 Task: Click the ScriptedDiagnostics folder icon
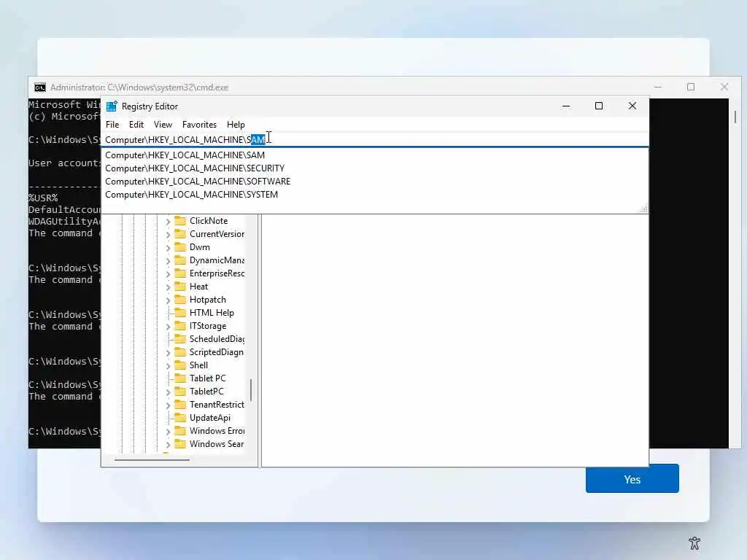pos(180,352)
